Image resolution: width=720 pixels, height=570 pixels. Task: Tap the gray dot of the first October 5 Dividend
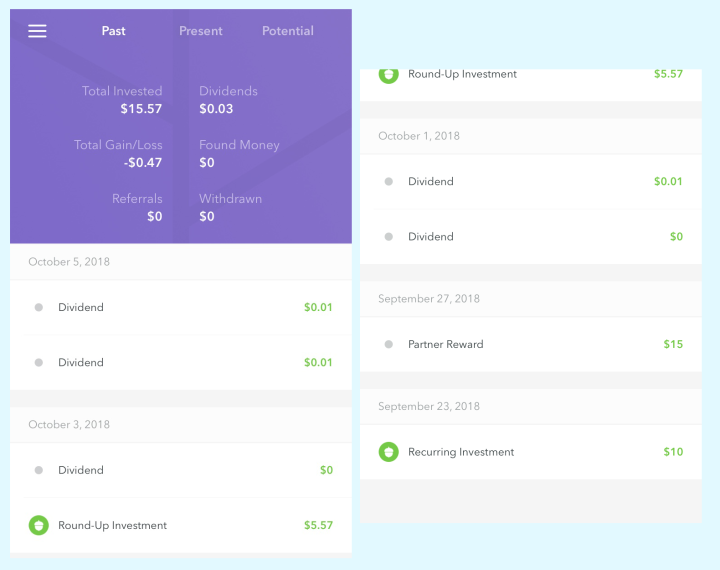point(39,307)
